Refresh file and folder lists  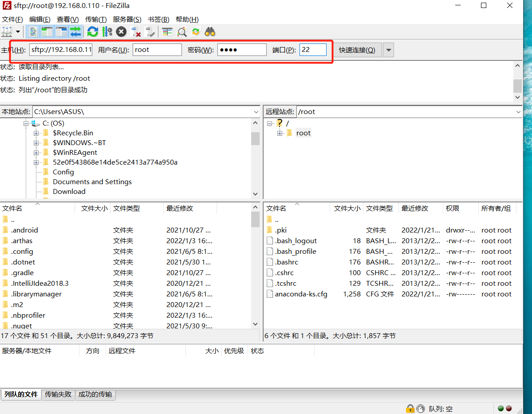[x=93, y=32]
